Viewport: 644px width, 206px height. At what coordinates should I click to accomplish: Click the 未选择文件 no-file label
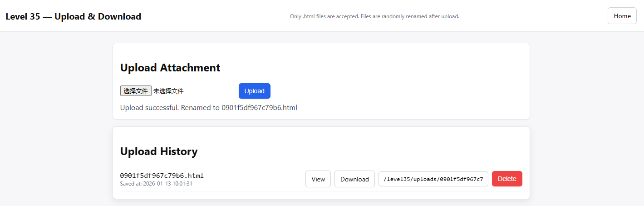coord(168,91)
